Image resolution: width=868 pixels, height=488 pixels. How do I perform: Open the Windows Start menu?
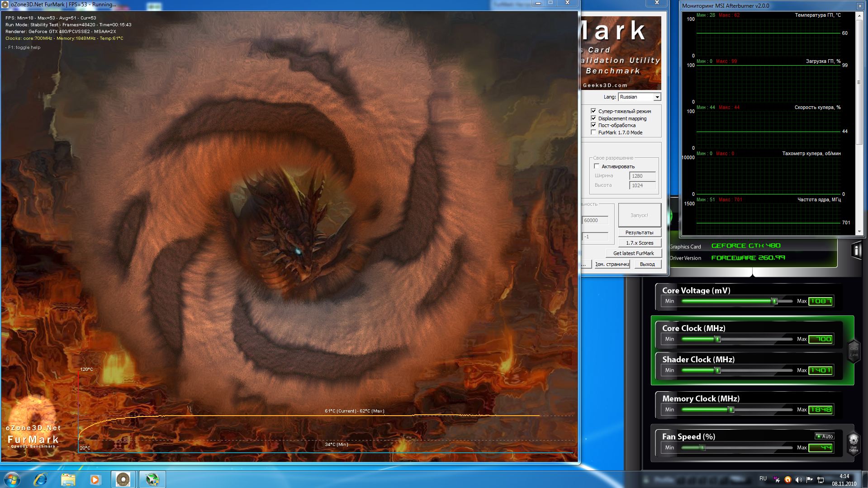11,479
